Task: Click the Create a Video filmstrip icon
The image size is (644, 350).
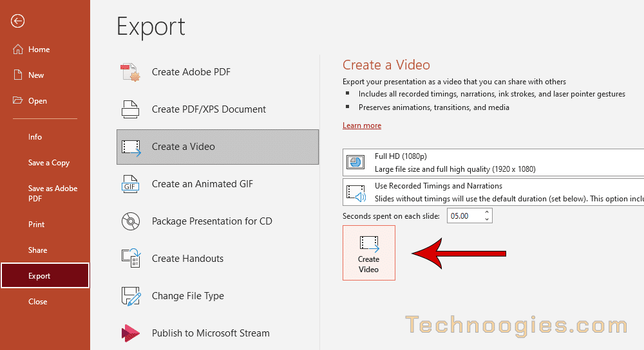Action: (131, 148)
